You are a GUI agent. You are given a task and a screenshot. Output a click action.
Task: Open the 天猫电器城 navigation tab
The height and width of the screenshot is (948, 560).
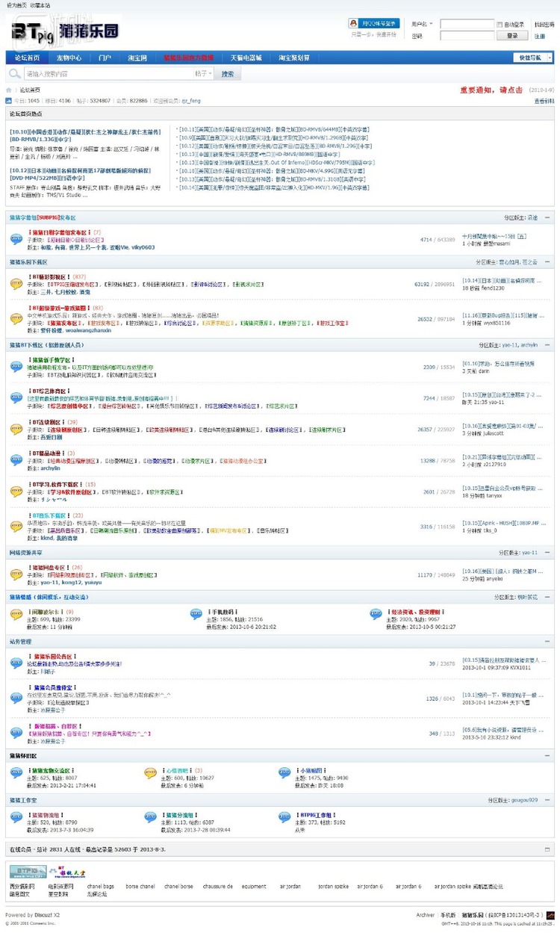(x=246, y=58)
